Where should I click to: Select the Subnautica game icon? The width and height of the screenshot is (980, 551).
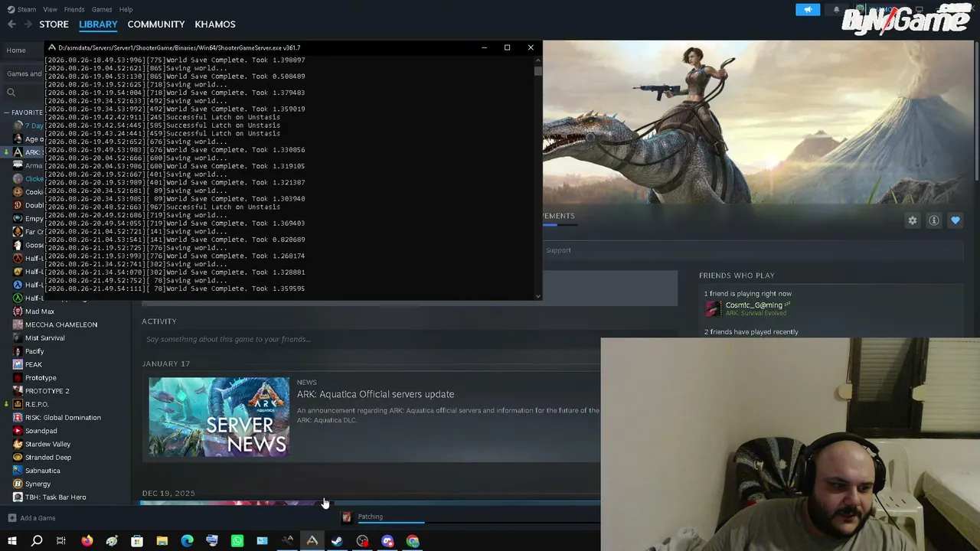18,471
